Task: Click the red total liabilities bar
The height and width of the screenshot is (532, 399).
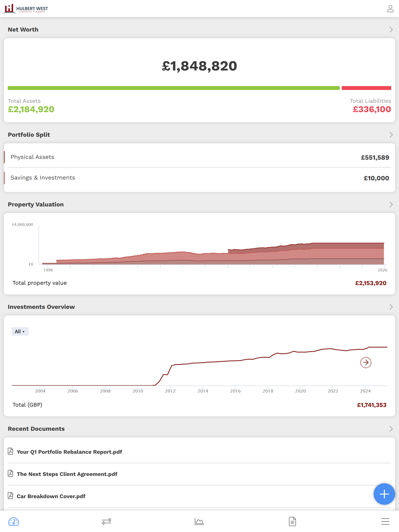Action: pos(366,88)
